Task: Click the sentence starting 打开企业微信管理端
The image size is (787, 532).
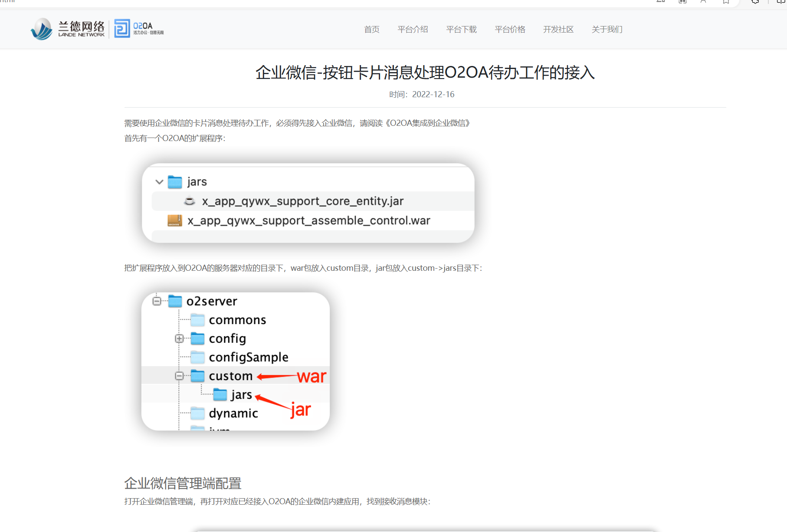Action: coord(278,502)
